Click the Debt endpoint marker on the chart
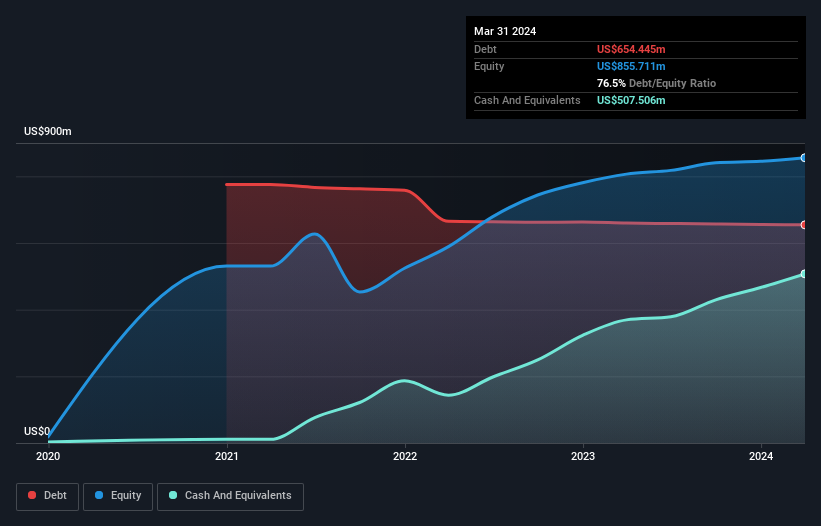The width and height of the screenshot is (821, 526). click(x=804, y=225)
